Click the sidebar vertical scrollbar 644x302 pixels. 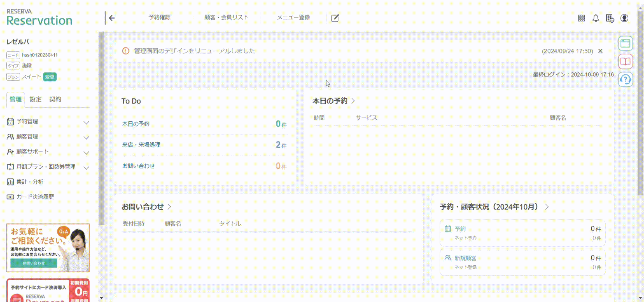101,129
